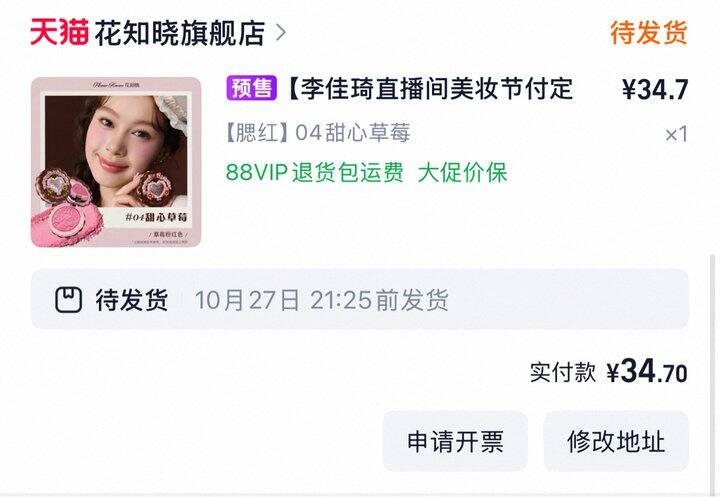Tap the purple 预售 presale badge
This screenshot has height=497, width=720.
click(251, 88)
